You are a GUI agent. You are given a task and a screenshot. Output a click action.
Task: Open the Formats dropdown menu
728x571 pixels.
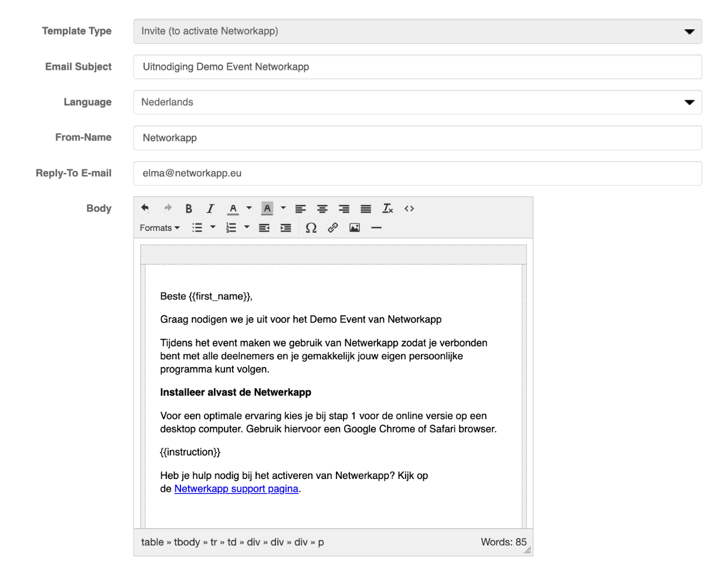click(x=159, y=227)
